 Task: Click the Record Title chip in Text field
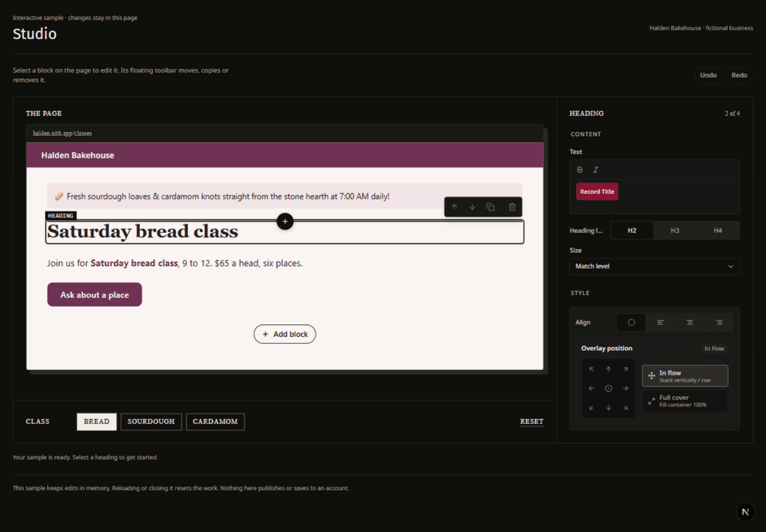click(x=597, y=191)
